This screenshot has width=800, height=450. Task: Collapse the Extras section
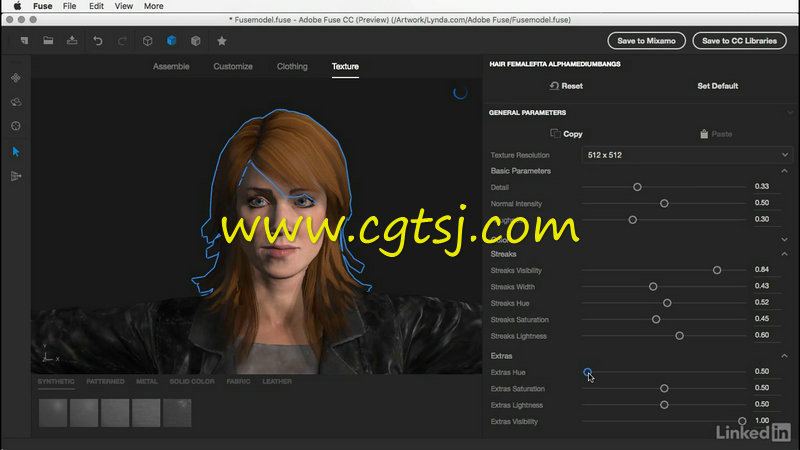tap(785, 356)
